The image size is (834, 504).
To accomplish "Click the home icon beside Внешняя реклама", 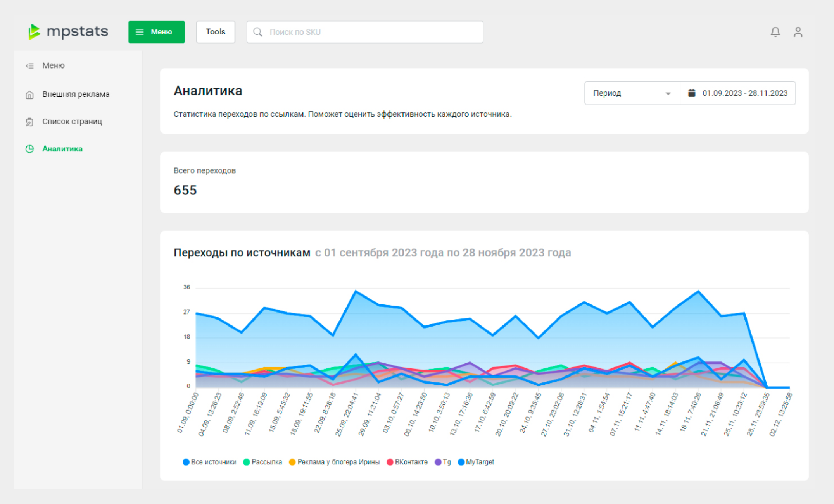I will click(29, 95).
